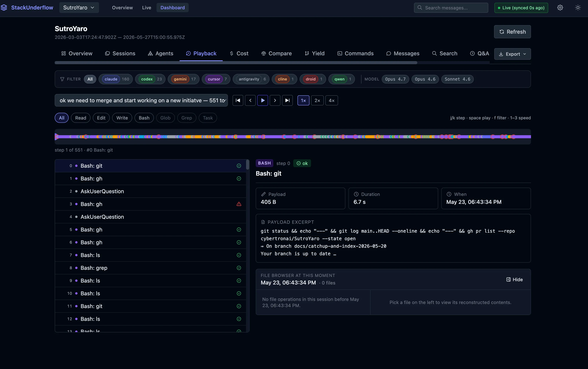Step back one playback step
The image size is (588, 369).
coord(250,100)
